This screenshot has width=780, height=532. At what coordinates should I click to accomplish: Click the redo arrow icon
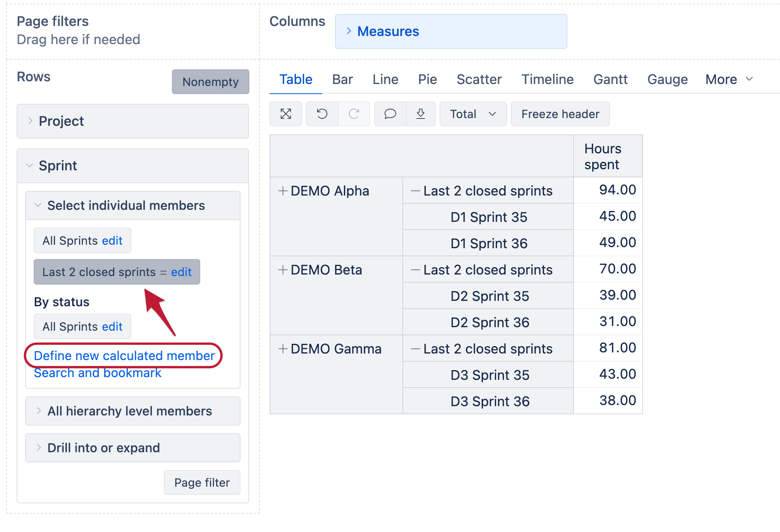tap(354, 114)
